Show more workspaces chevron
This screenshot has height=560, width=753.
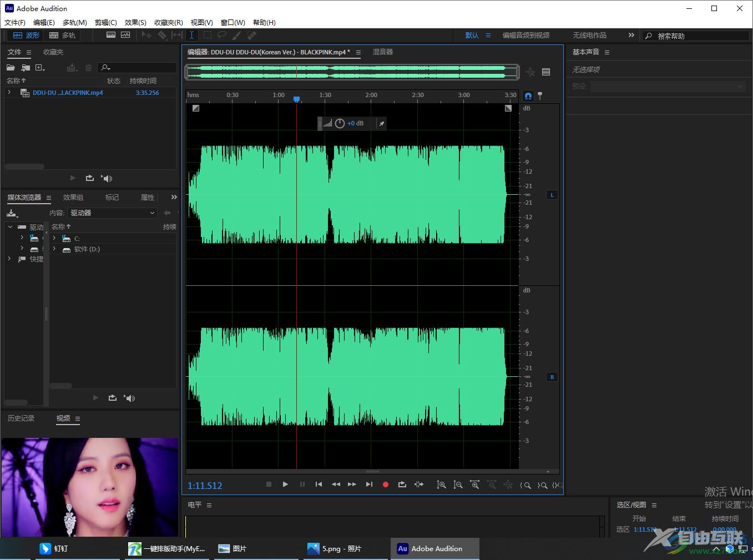631,35
